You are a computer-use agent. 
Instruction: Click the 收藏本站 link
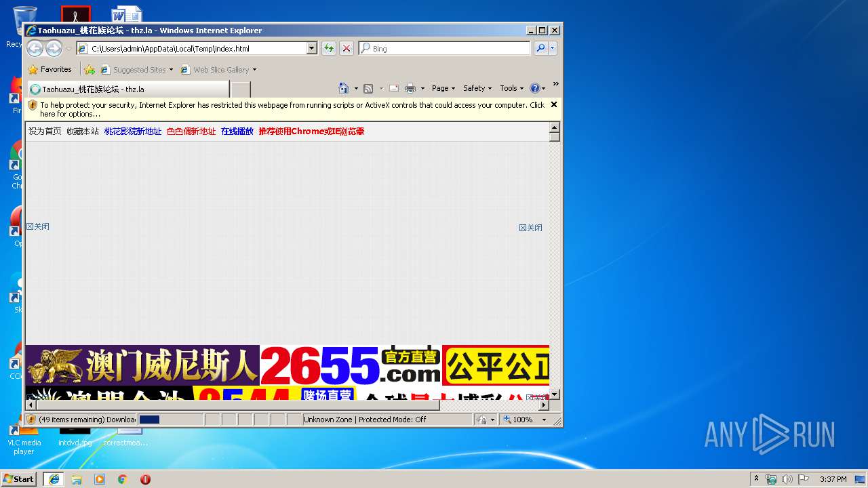tap(83, 131)
